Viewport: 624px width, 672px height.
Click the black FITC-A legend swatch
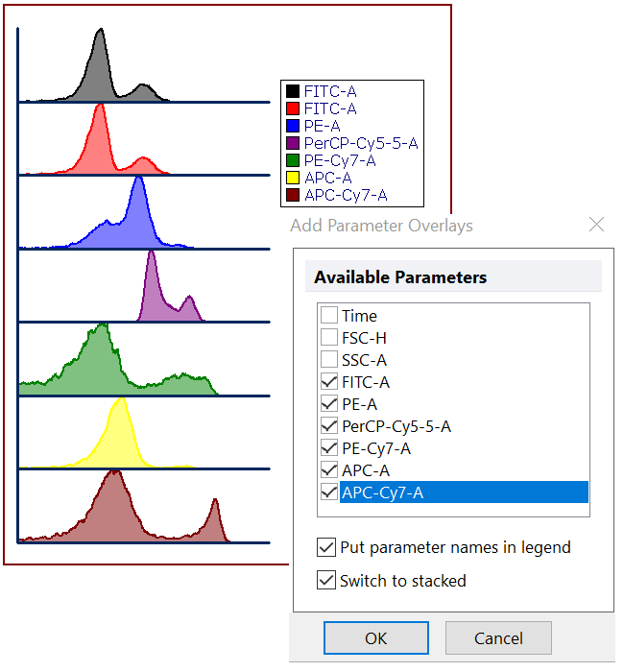click(293, 91)
